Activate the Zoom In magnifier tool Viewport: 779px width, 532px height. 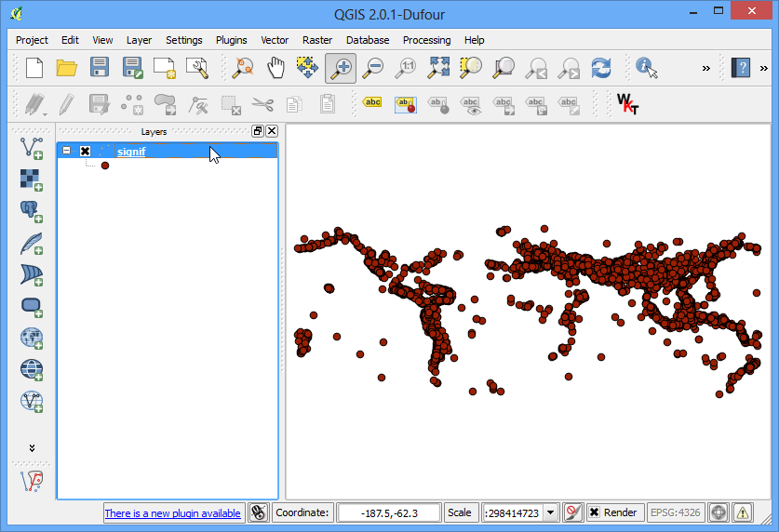341,68
